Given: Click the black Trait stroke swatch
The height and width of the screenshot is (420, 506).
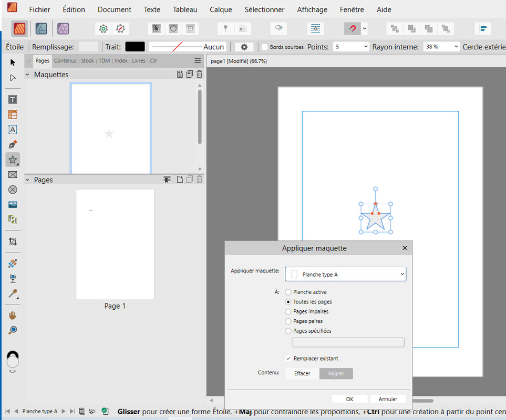Looking at the screenshot, I should 135,47.
